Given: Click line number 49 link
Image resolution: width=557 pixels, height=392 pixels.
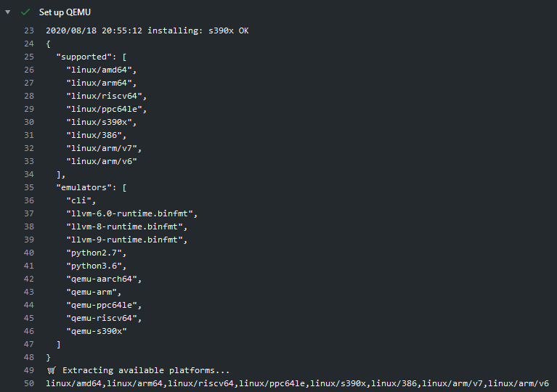Looking at the screenshot, I should (29, 370).
